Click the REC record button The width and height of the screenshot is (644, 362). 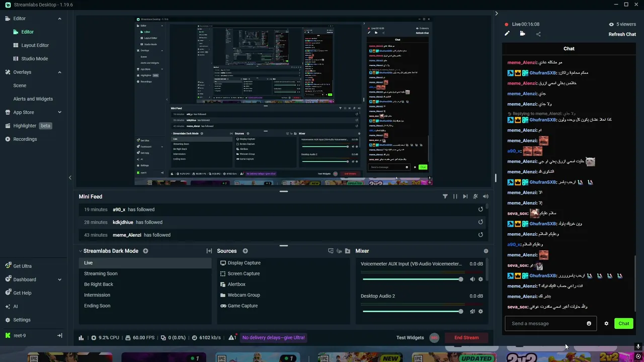coord(435,337)
